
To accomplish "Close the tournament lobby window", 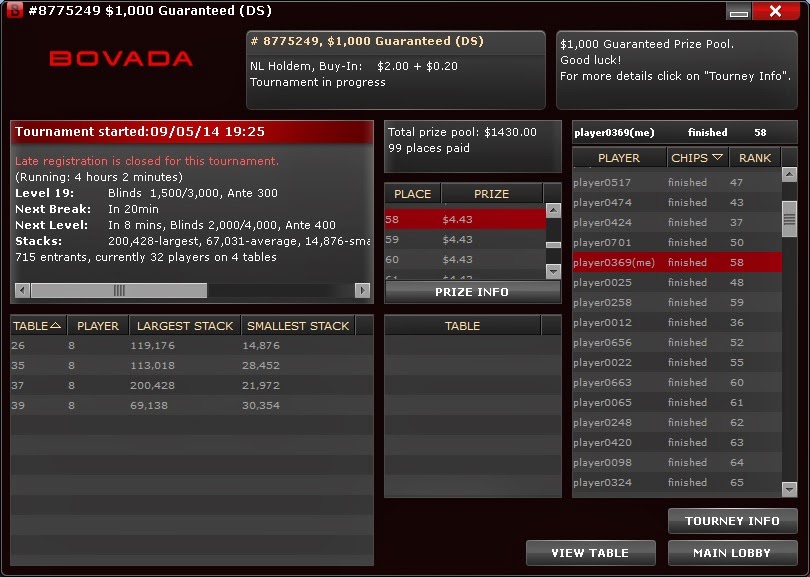I will point(776,11).
